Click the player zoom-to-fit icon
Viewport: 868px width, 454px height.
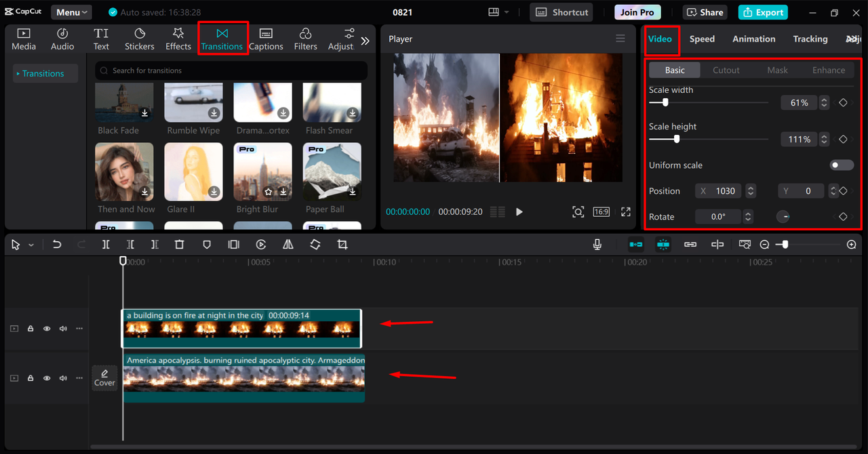pyautogui.click(x=578, y=211)
